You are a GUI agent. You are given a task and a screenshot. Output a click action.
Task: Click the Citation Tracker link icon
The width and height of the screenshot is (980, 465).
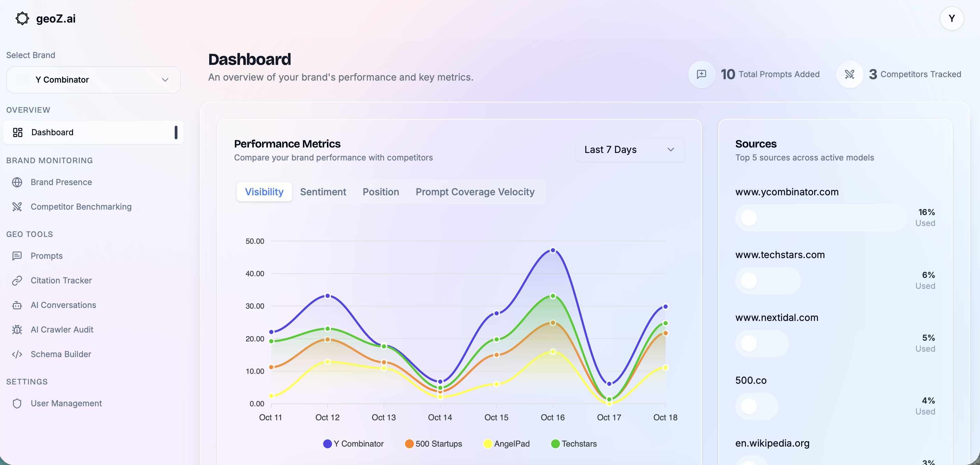pos(17,280)
